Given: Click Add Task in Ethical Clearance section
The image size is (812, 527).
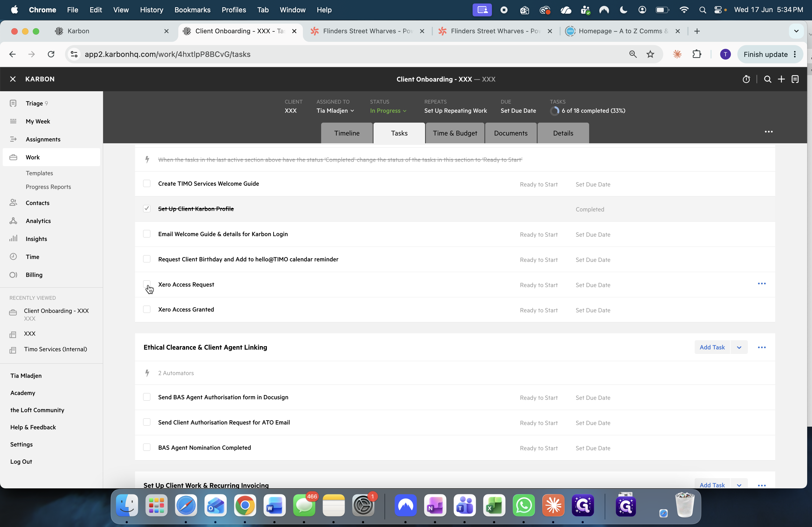Looking at the screenshot, I should pyautogui.click(x=712, y=347).
